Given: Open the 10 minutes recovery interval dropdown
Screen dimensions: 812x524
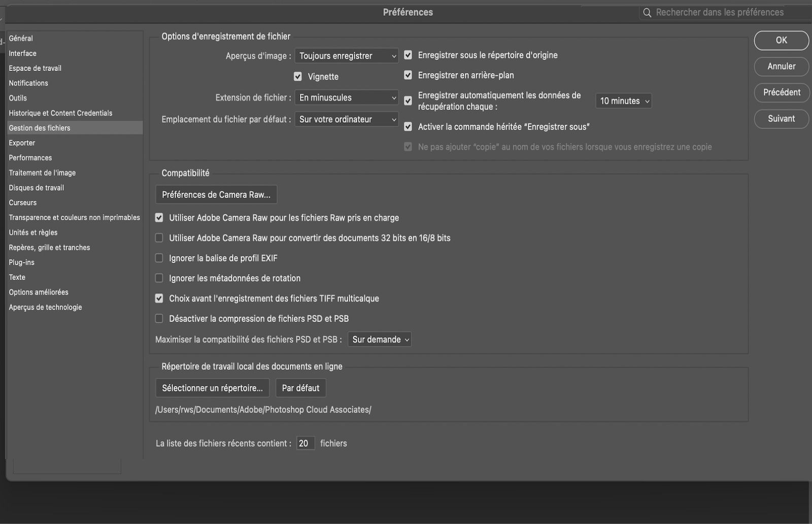Looking at the screenshot, I should pyautogui.click(x=624, y=101).
